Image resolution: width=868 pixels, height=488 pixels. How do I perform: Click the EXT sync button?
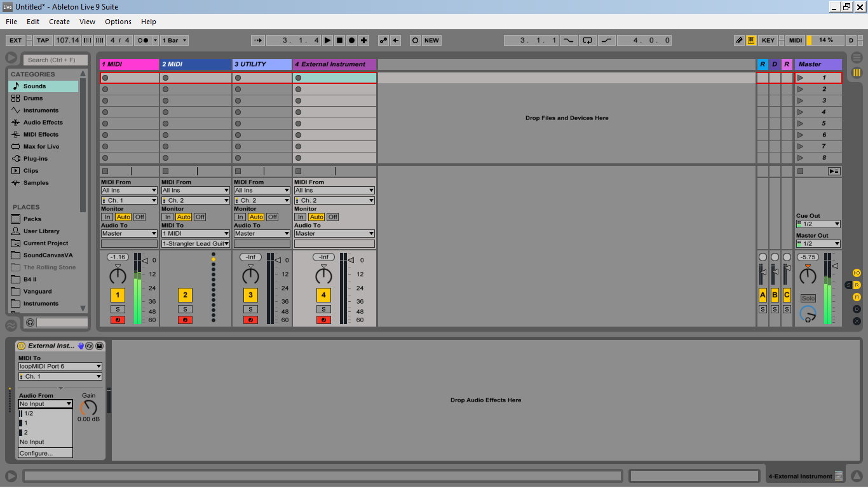15,40
